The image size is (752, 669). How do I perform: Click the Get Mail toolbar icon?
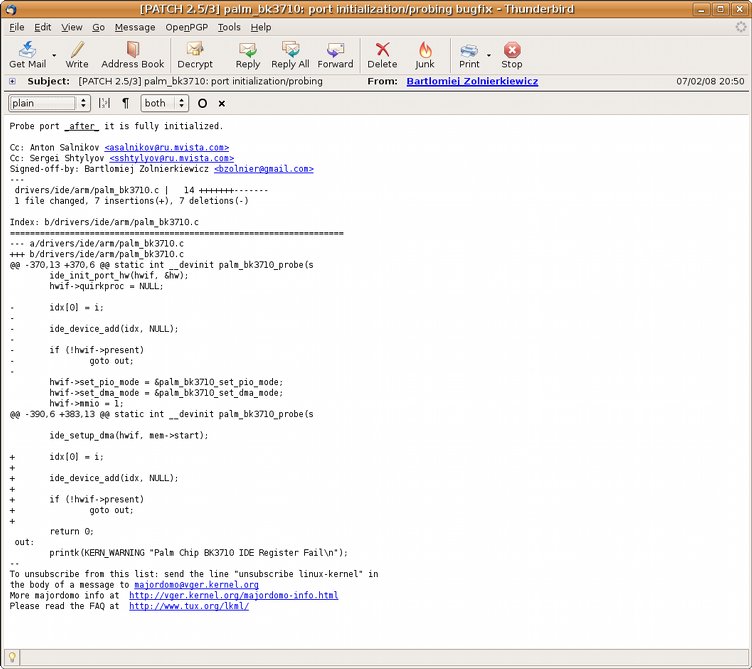[x=27, y=55]
